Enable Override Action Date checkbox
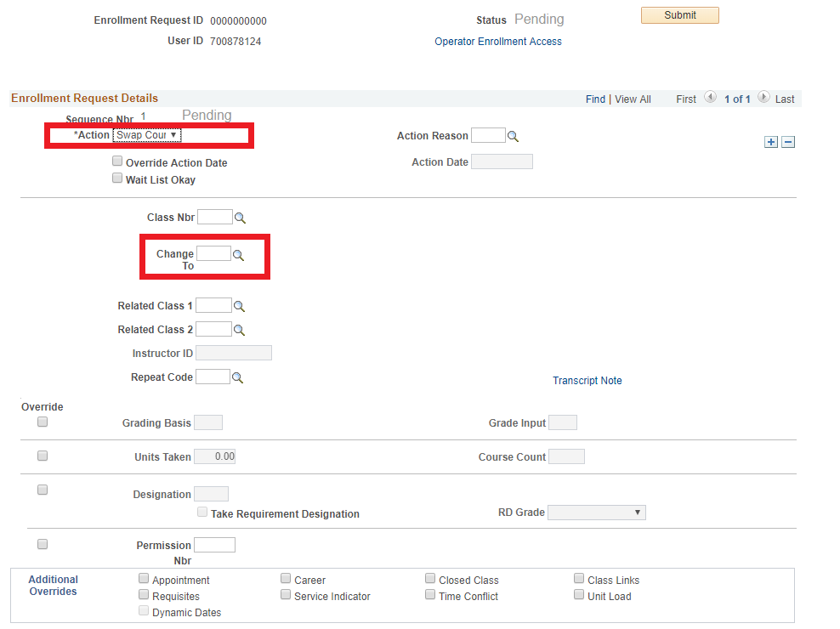This screenshot has width=840, height=629. click(x=117, y=161)
